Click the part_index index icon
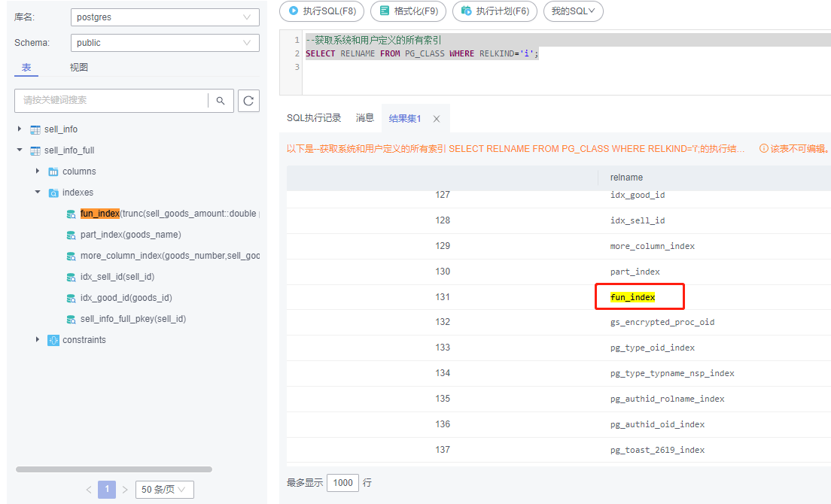 coord(71,235)
